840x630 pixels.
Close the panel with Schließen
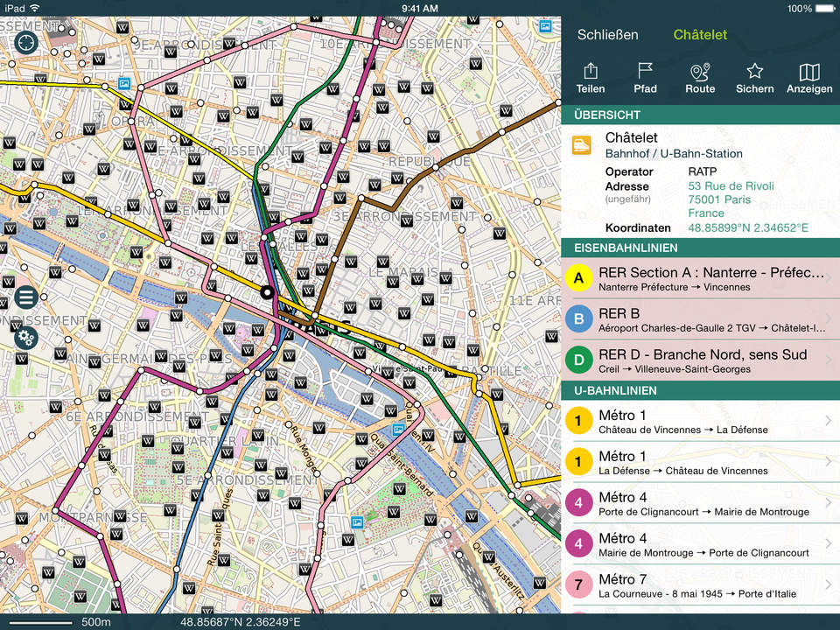click(607, 35)
